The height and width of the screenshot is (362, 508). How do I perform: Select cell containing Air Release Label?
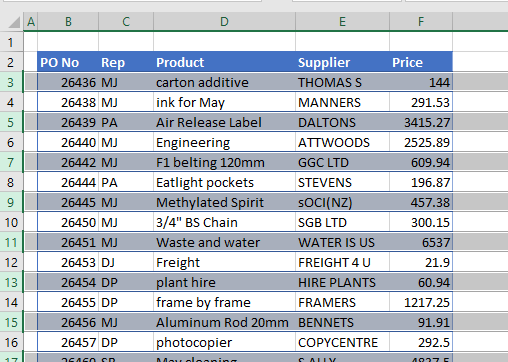[224, 122]
